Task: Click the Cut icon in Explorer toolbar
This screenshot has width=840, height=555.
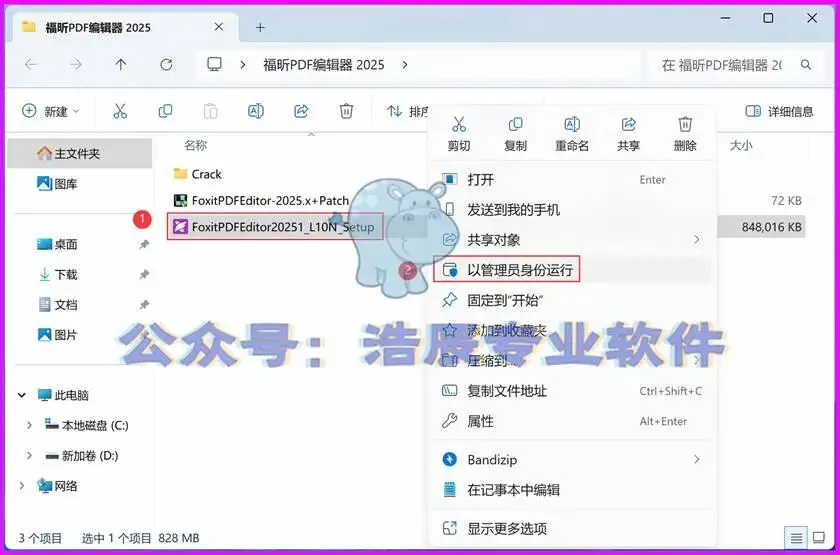Action: click(x=120, y=111)
